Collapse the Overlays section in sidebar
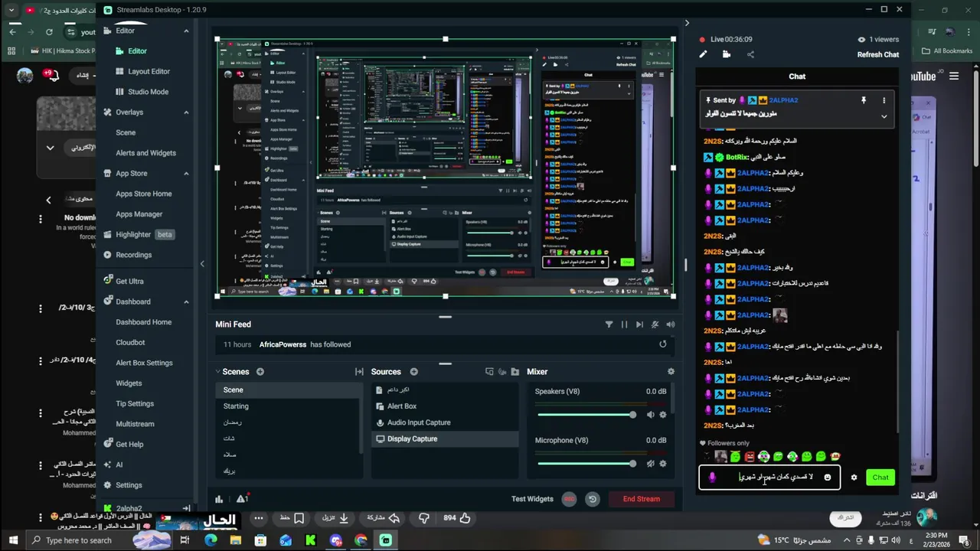The height and width of the screenshot is (551, 980). [x=186, y=112]
